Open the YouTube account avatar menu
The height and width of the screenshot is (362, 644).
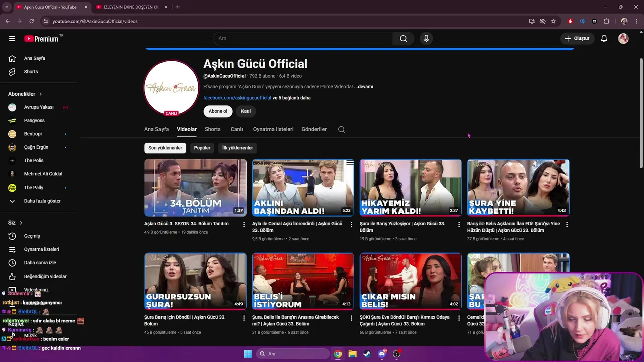coord(623,39)
